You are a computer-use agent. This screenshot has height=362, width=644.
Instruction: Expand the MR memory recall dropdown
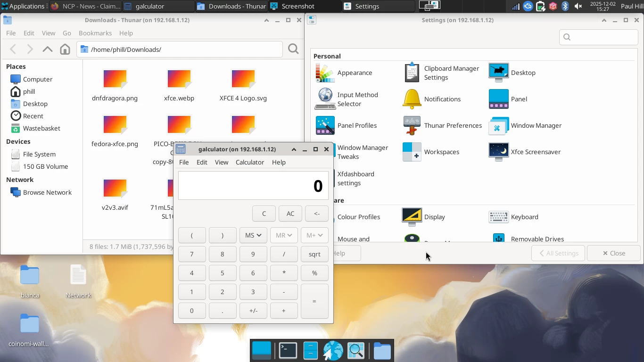(284, 235)
